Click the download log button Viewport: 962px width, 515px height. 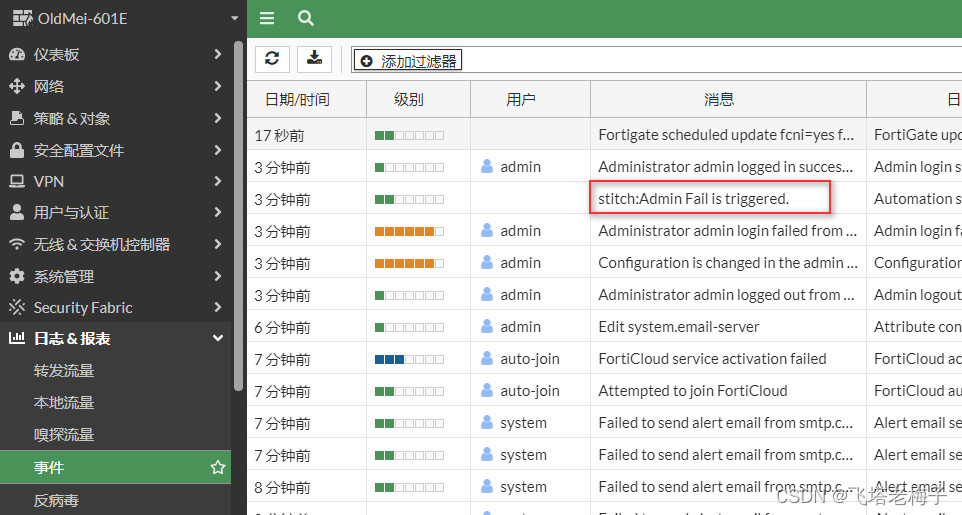click(314, 59)
